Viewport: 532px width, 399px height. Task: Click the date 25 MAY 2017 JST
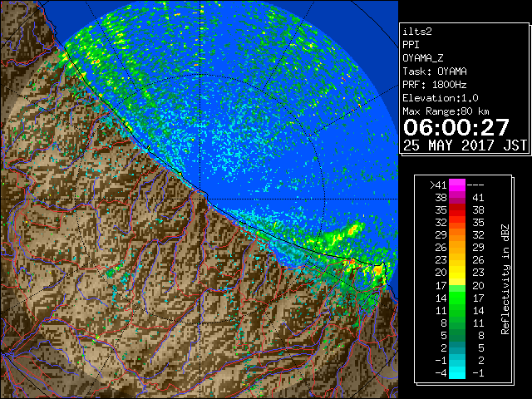coord(465,145)
